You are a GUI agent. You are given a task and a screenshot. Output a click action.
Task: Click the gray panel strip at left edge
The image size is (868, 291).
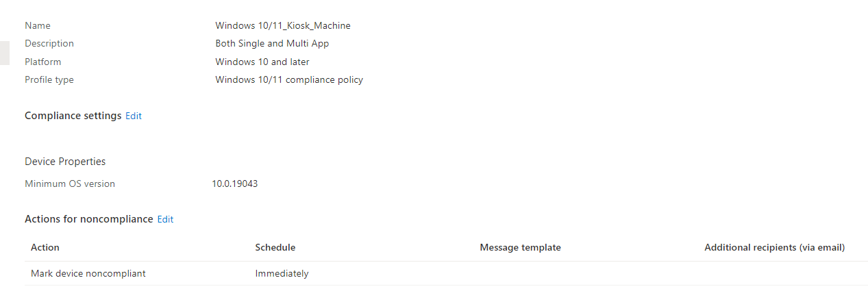click(4, 53)
